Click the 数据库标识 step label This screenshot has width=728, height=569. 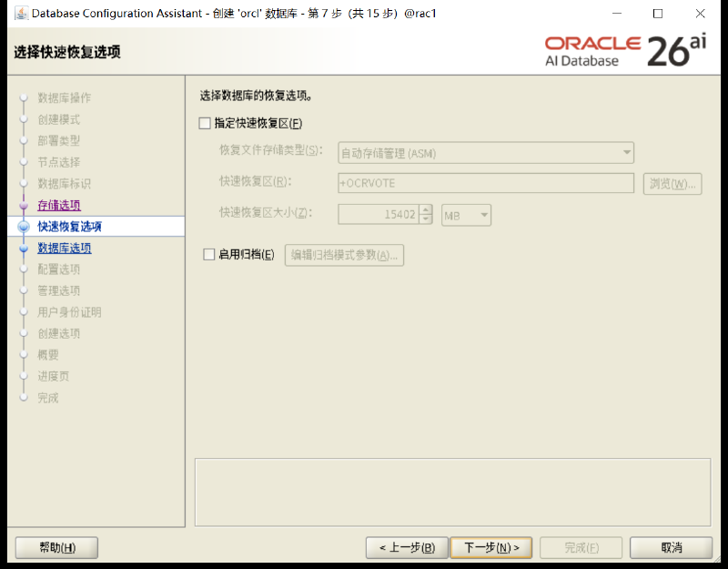point(64,184)
